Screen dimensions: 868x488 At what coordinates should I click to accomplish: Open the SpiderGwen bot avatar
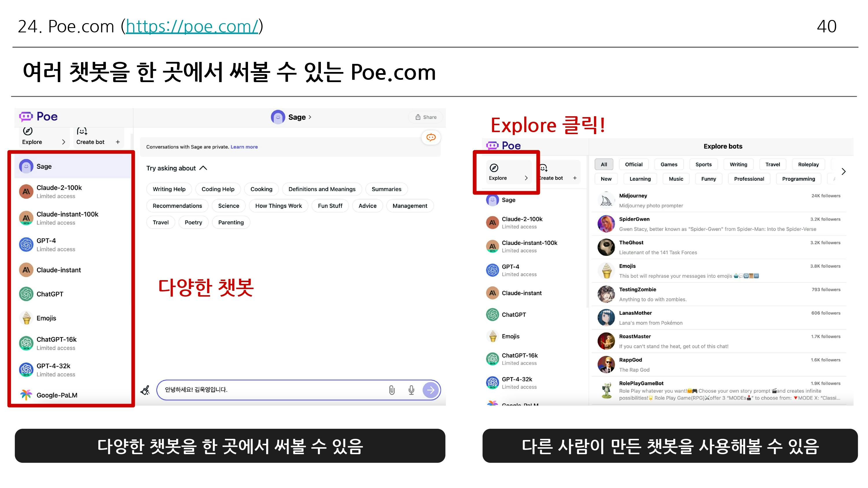click(606, 224)
